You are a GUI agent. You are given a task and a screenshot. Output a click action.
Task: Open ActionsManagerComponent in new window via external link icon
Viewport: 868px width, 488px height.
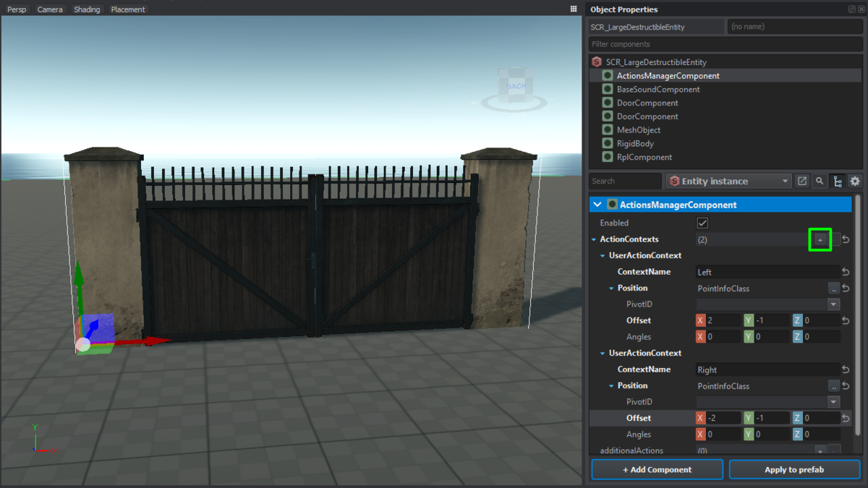pyautogui.click(x=802, y=181)
